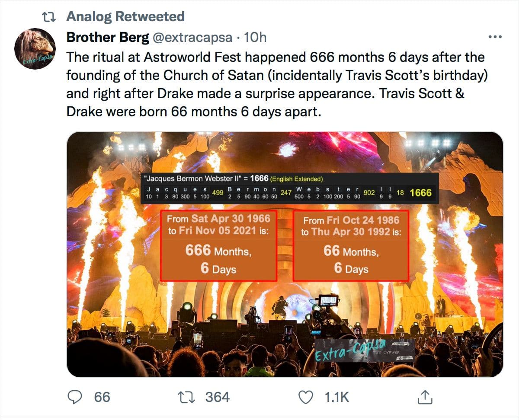This screenshot has width=519, height=420.
Task: Click the orange "66 Months, 6 Days" box
Action: [x=351, y=245]
